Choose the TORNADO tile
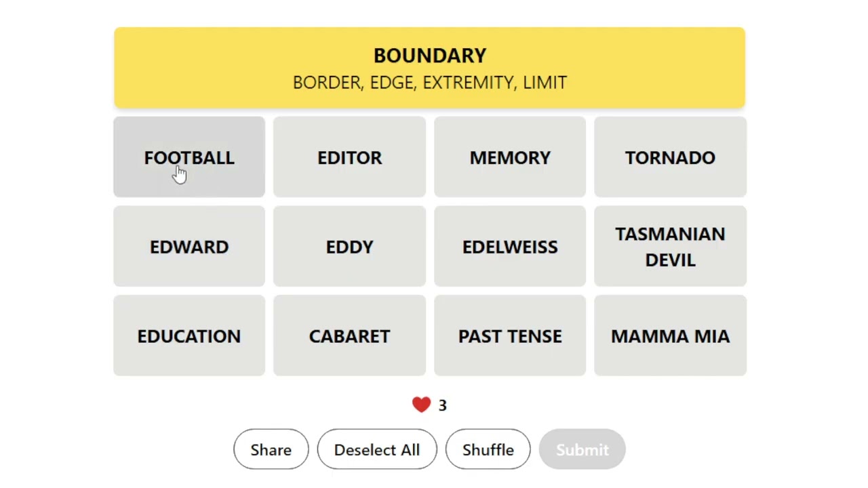This screenshot has width=868, height=488. coord(670,157)
